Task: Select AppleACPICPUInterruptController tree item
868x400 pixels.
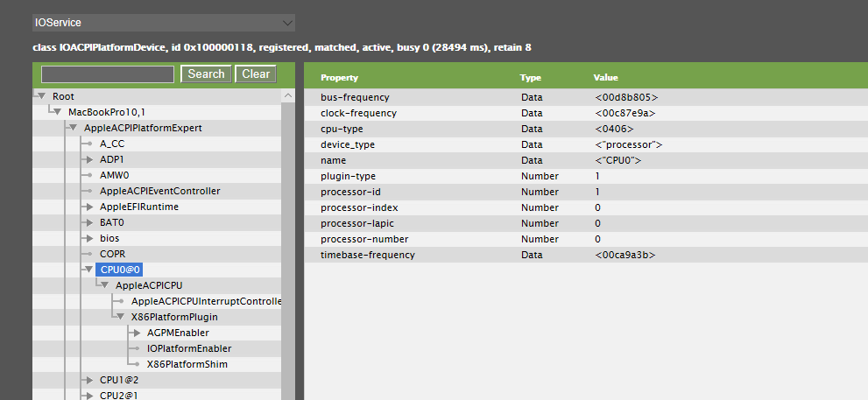Action: coord(207,301)
